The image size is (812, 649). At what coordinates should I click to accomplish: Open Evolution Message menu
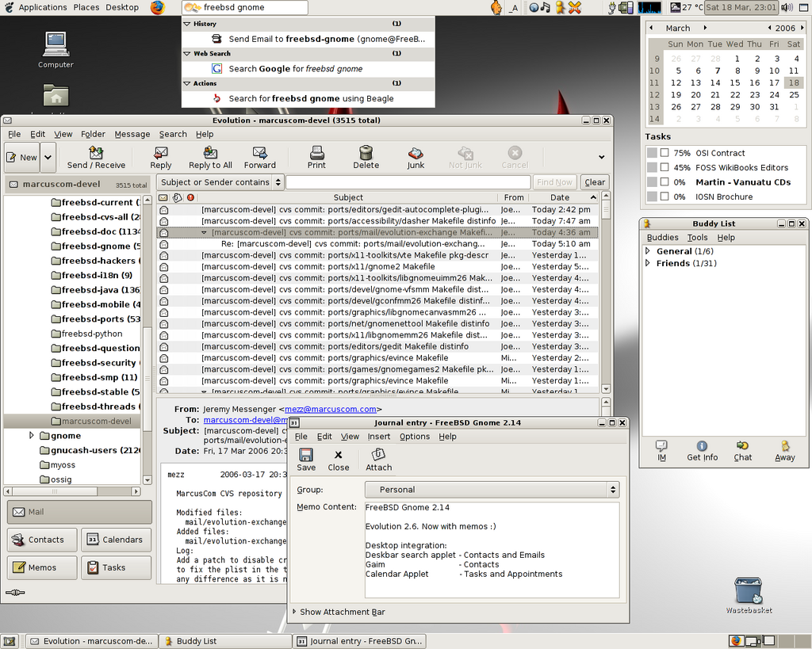[132, 134]
